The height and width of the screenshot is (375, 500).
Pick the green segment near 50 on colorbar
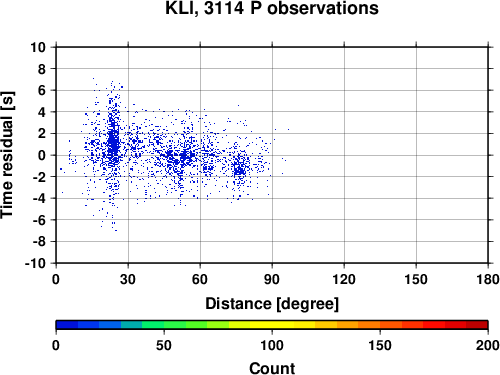point(164,325)
